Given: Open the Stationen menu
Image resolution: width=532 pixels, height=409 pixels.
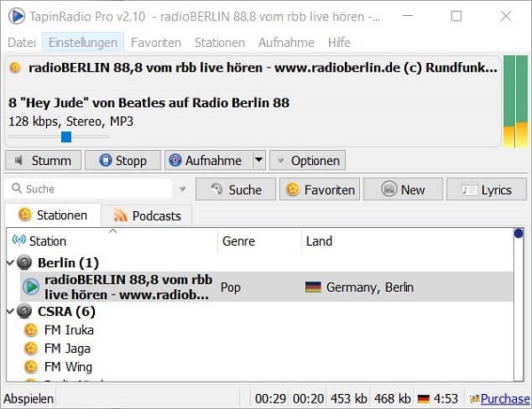Looking at the screenshot, I should click(220, 43).
